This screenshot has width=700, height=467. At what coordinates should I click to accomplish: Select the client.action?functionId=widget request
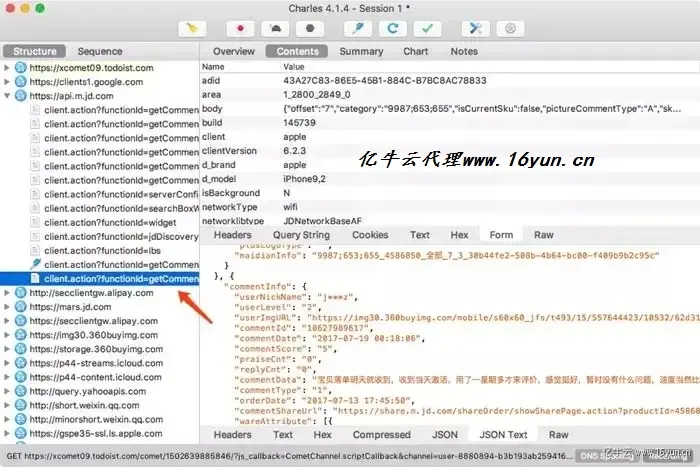point(110,222)
